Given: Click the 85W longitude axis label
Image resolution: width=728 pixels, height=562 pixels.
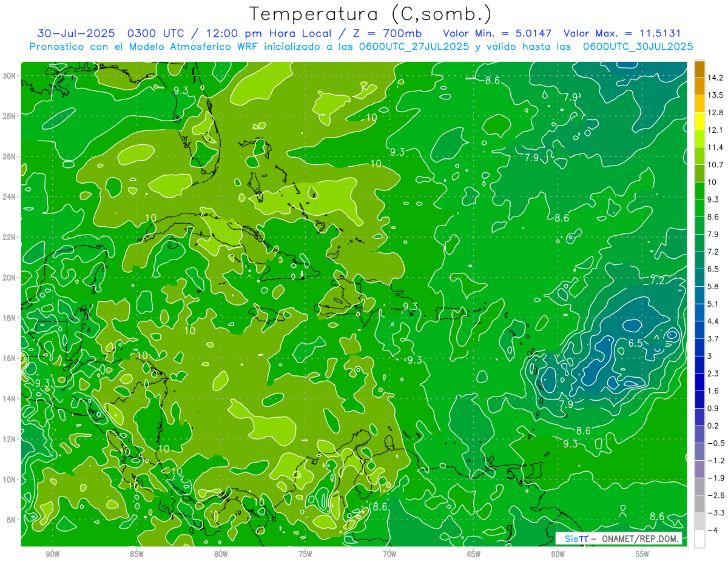Looking at the screenshot, I should click(136, 554).
